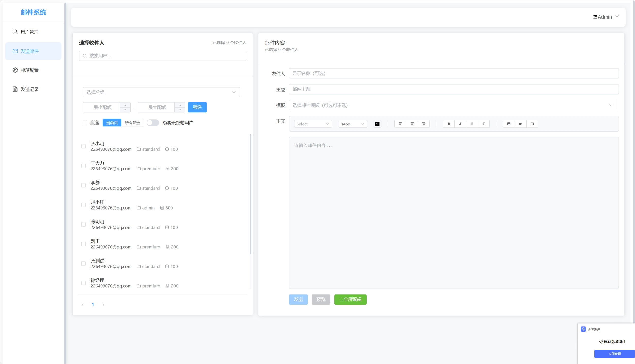
Task: Open 邮箱配置 in the sidebar
Action: pyautogui.click(x=33, y=70)
